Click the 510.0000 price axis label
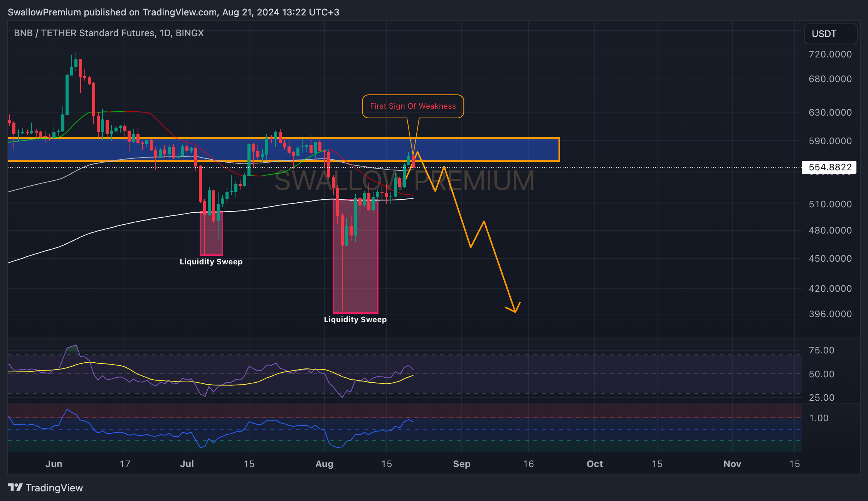868x501 pixels. (x=830, y=204)
